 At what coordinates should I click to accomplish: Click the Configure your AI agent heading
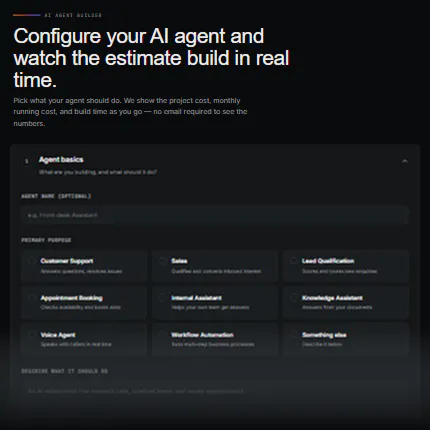[152, 58]
